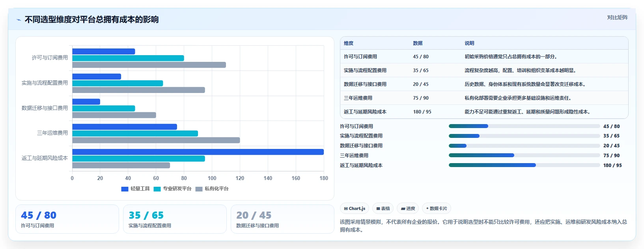The width and height of the screenshot is (644, 249).
Task: Click the card title 不同选型维度对平台总拥有成本的影响
Action: point(91,20)
